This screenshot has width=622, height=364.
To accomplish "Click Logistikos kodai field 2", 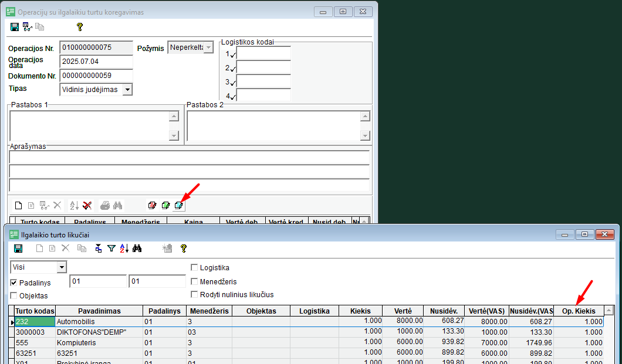I will (264, 68).
